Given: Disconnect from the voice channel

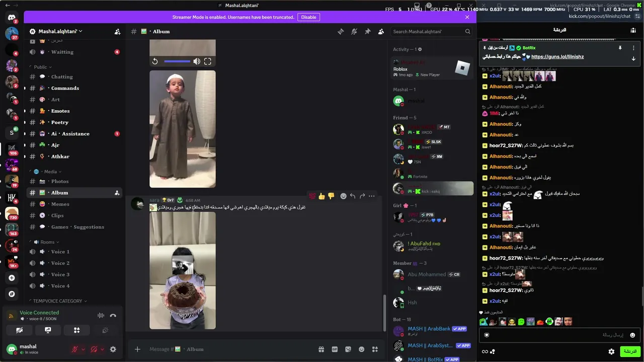Looking at the screenshot, I should click(113, 315).
